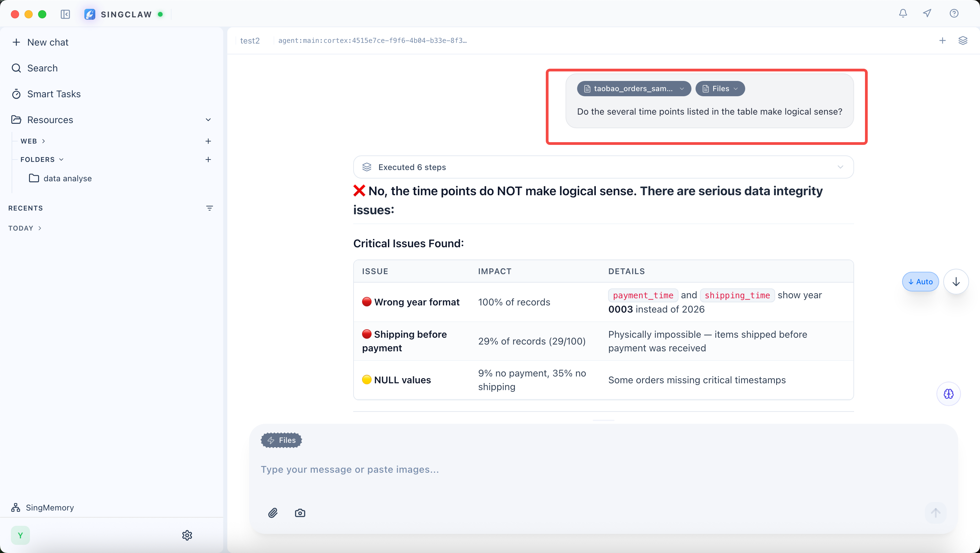The height and width of the screenshot is (553, 980).
Task: Collapse the sidebar with the panel icon
Action: (x=65, y=14)
